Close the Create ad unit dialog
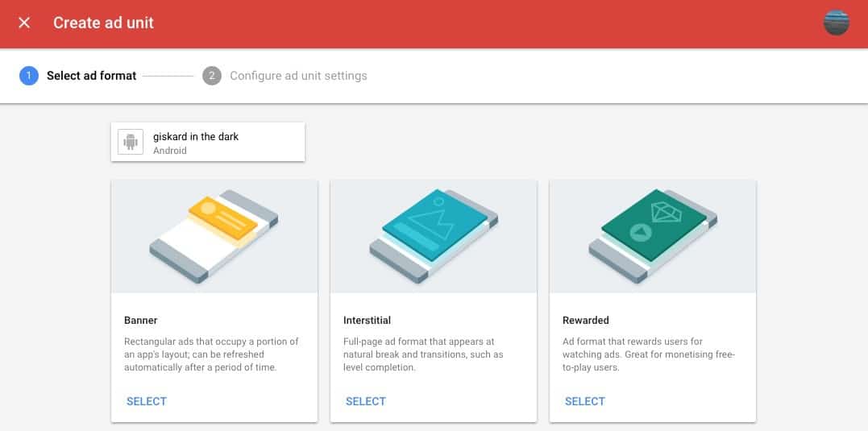This screenshot has width=868, height=431. 24,23
